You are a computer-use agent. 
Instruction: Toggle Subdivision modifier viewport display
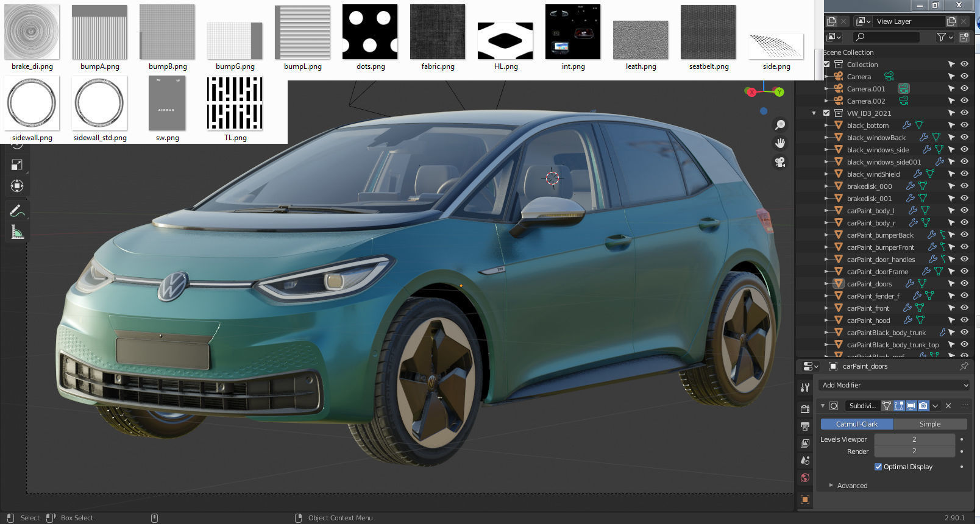[911, 406]
